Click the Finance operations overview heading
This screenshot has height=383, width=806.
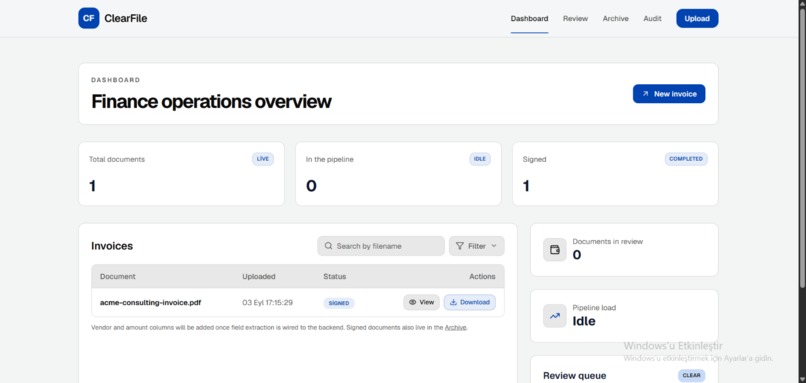pos(211,102)
